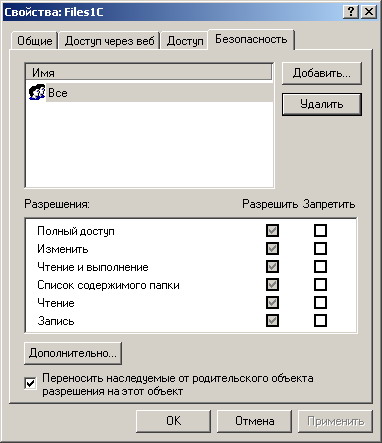
Task: Check Запретить for Запись
Action: pyautogui.click(x=320, y=320)
